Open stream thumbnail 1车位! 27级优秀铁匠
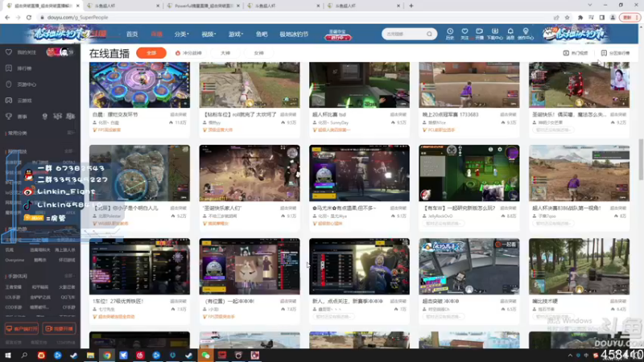The height and width of the screenshot is (362, 644). (x=139, y=266)
